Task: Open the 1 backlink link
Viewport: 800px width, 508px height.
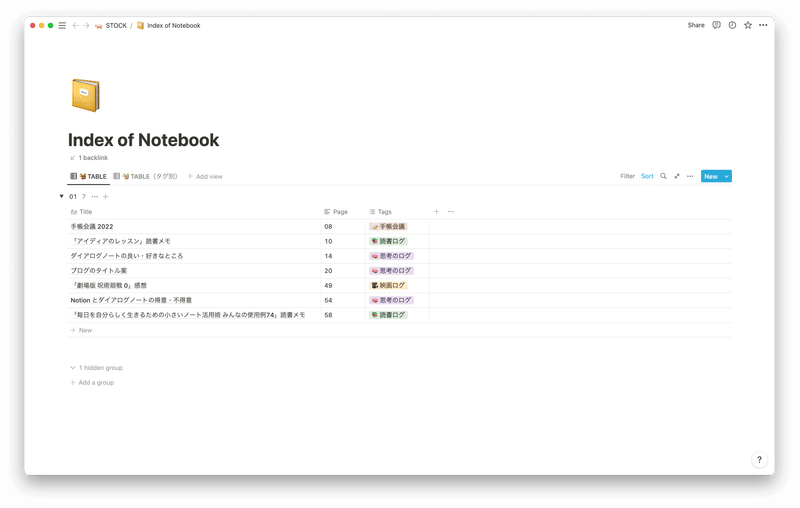Action: pos(89,158)
